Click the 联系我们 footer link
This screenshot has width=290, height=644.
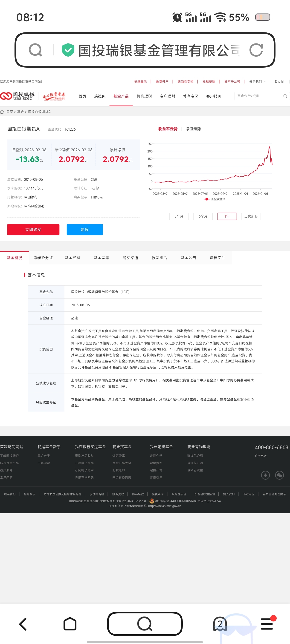click(10, 494)
